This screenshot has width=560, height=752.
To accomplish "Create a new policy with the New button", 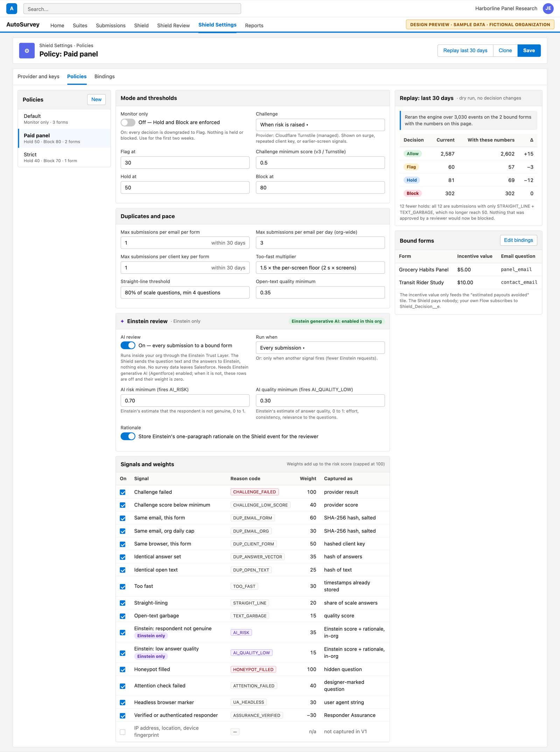I will pyautogui.click(x=96, y=99).
